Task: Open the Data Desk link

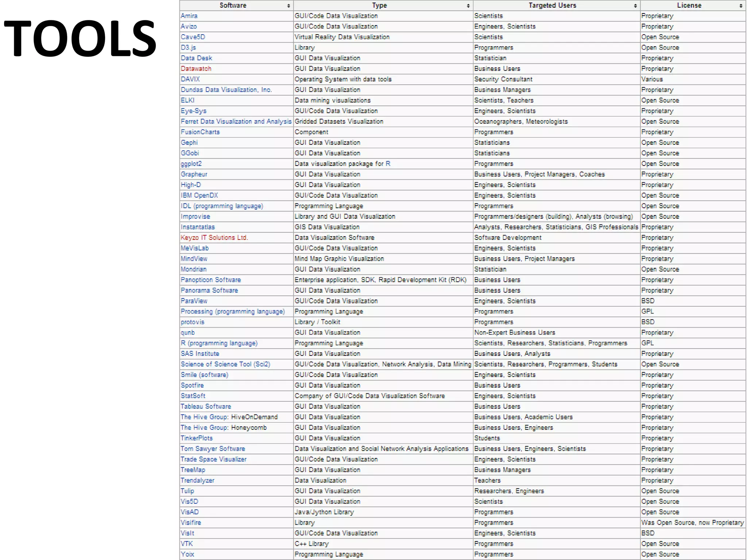Action: [196, 58]
